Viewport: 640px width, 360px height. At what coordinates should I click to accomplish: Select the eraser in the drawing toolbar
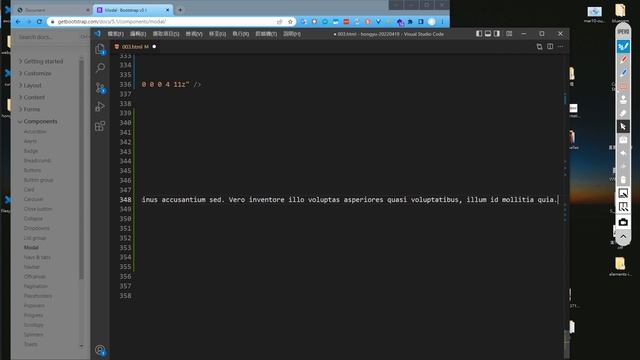click(x=623, y=113)
